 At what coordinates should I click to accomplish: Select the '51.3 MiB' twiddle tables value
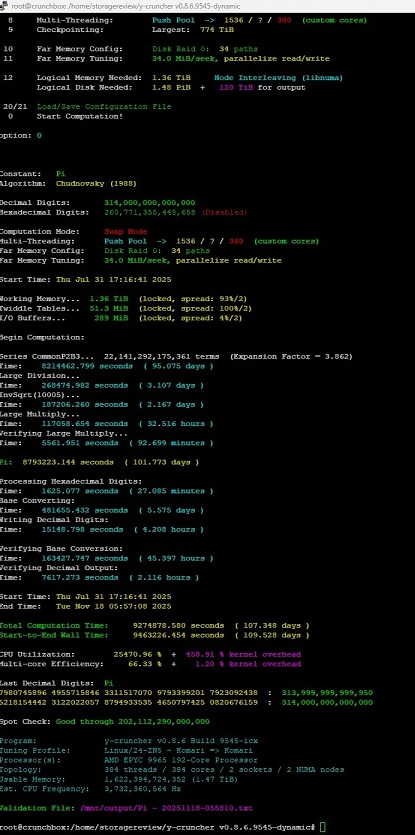[111, 309]
